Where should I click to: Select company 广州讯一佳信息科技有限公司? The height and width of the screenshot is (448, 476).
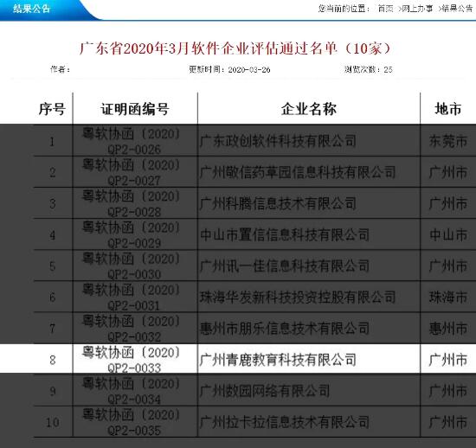tap(285, 266)
